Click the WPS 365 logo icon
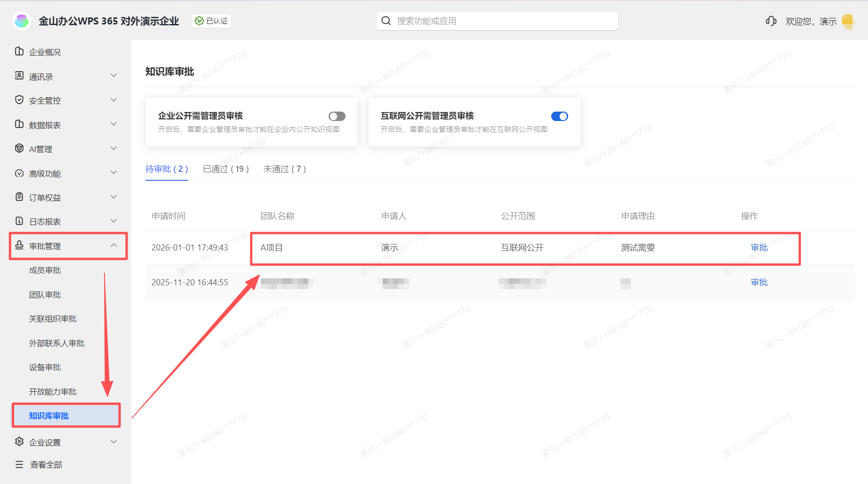868x484 pixels. click(x=22, y=21)
